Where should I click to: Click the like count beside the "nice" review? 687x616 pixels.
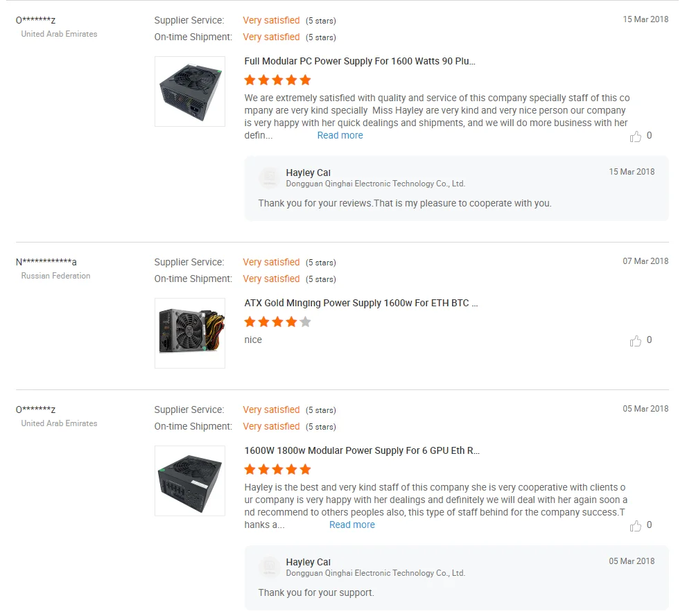649,340
